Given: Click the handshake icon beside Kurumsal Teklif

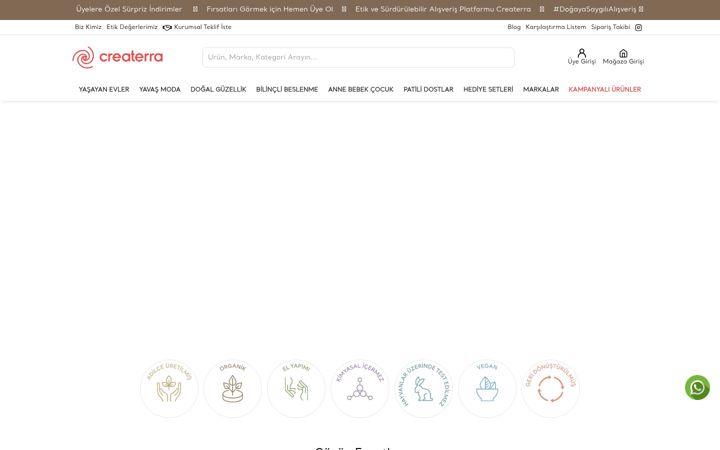Looking at the screenshot, I should 167,28.
